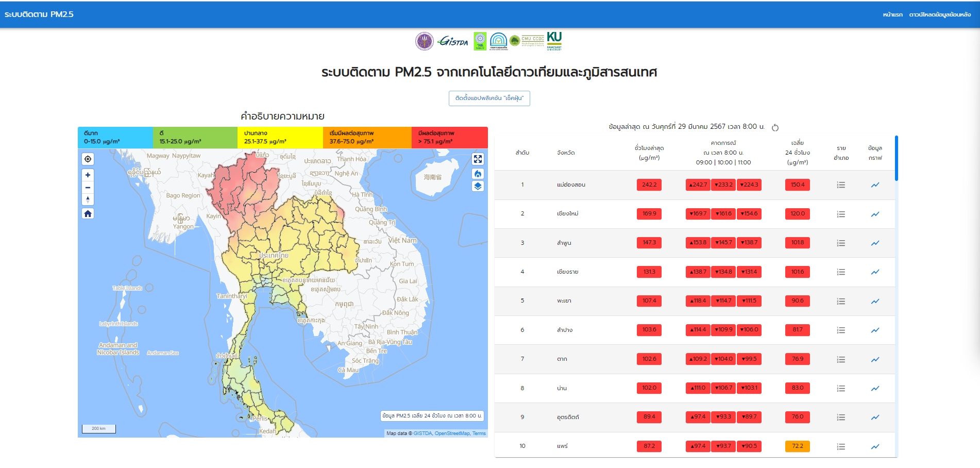
Task: Open district list for พะเยา
Action: pyautogui.click(x=841, y=301)
